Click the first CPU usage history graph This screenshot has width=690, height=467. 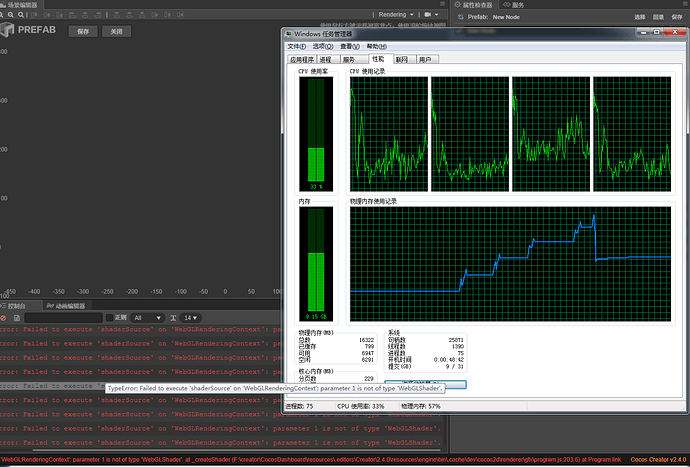coord(389,134)
